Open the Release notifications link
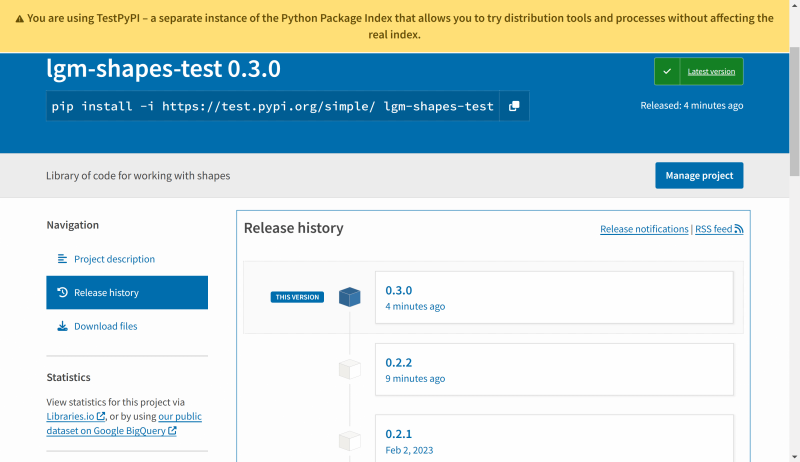The width and height of the screenshot is (800, 462). (644, 229)
